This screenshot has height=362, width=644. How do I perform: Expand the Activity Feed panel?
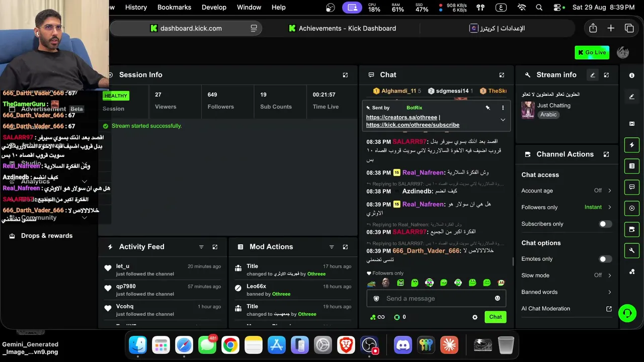tap(215, 247)
